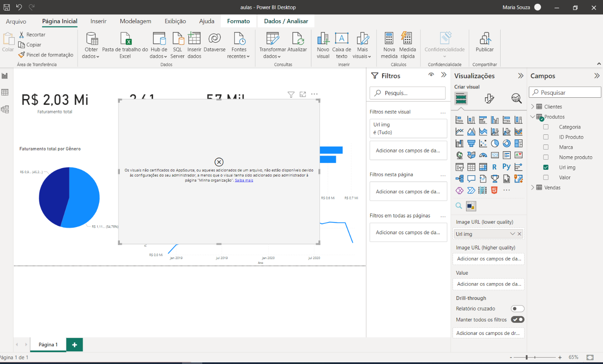
Task: Switch to Report view in left sidebar
Action: [5, 76]
